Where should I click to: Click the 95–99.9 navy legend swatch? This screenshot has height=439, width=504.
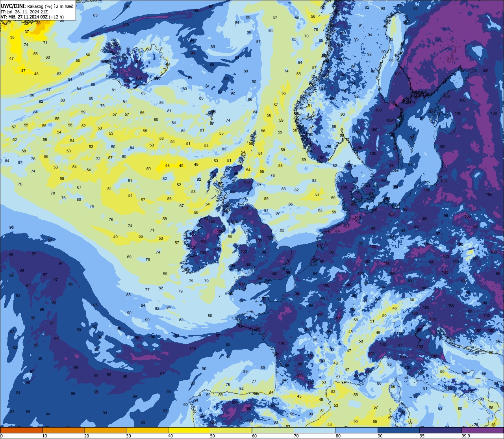pos(441,430)
